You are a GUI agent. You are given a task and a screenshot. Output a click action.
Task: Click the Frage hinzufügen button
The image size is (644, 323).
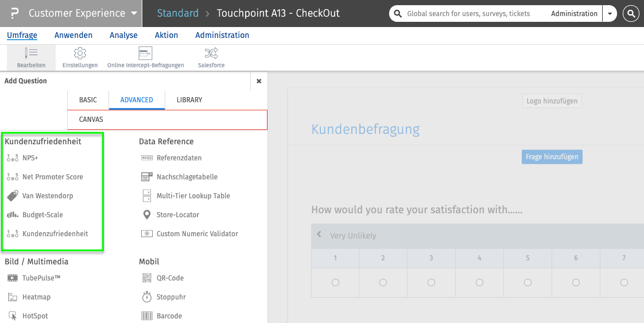pos(552,157)
